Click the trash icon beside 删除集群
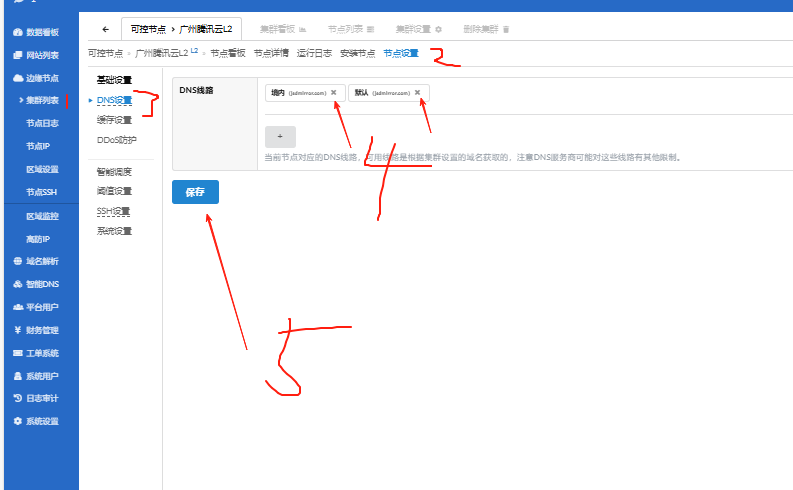The image size is (793, 490). pos(506,29)
